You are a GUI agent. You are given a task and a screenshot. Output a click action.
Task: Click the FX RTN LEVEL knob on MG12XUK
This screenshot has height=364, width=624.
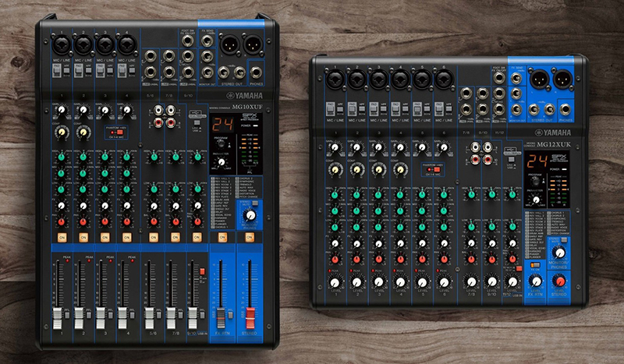(x=536, y=281)
